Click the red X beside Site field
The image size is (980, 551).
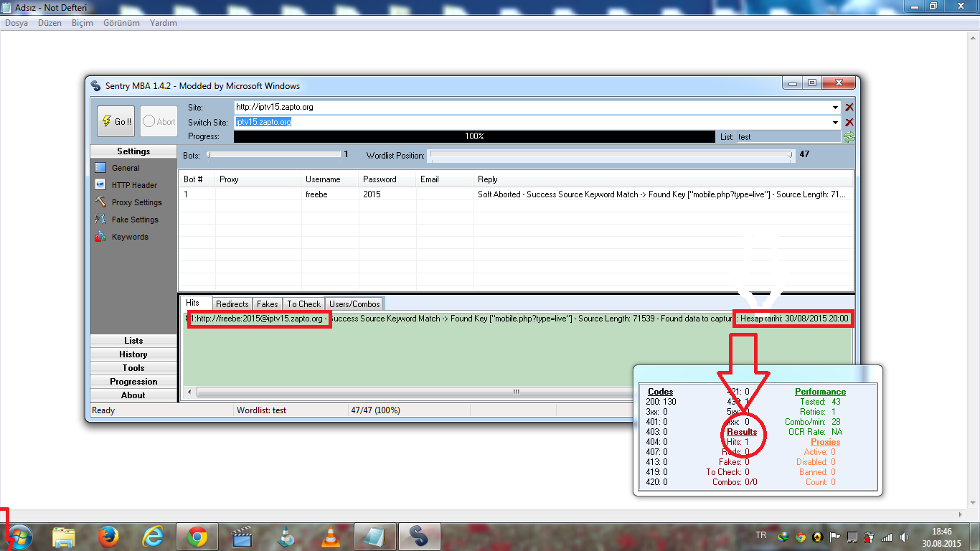pos(849,107)
